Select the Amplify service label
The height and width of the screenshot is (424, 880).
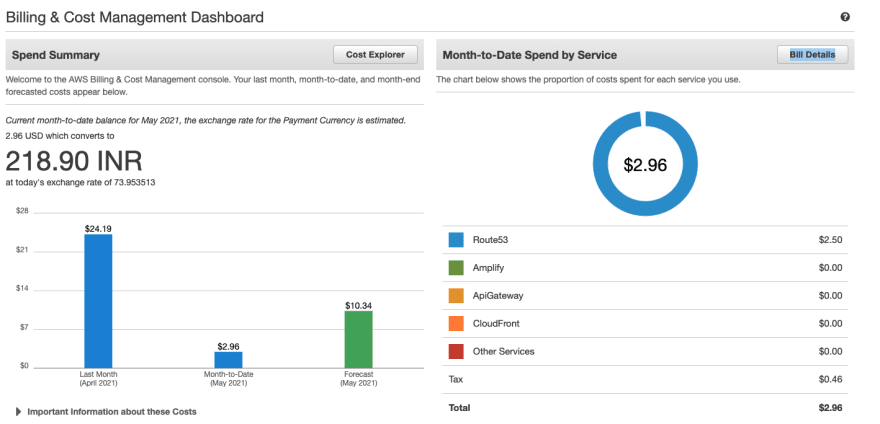click(488, 268)
